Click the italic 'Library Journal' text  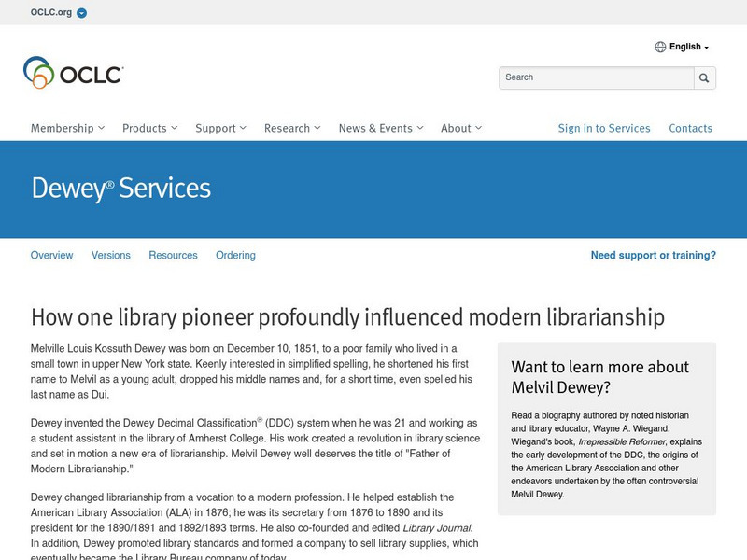tap(437, 528)
